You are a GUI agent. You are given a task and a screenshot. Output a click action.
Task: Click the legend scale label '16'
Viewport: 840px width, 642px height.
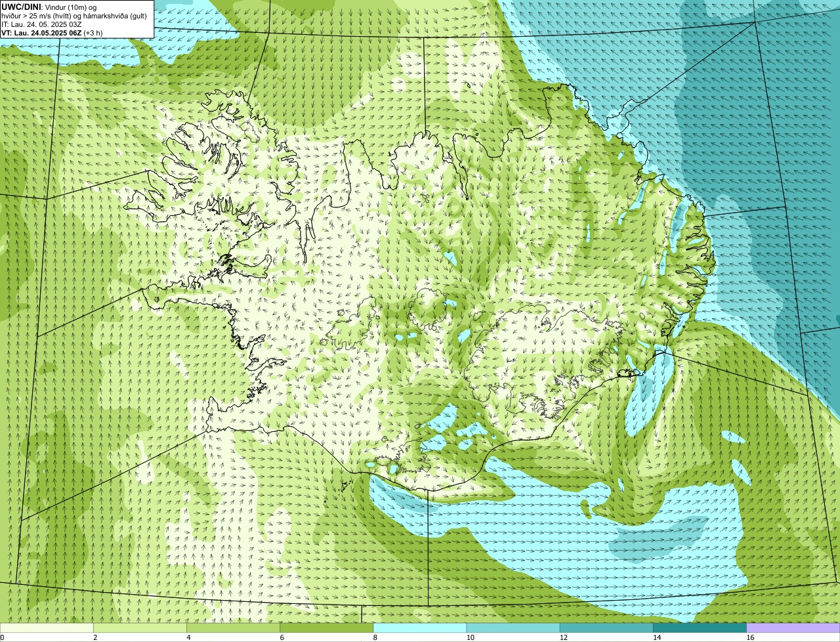click(x=749, y=637)
